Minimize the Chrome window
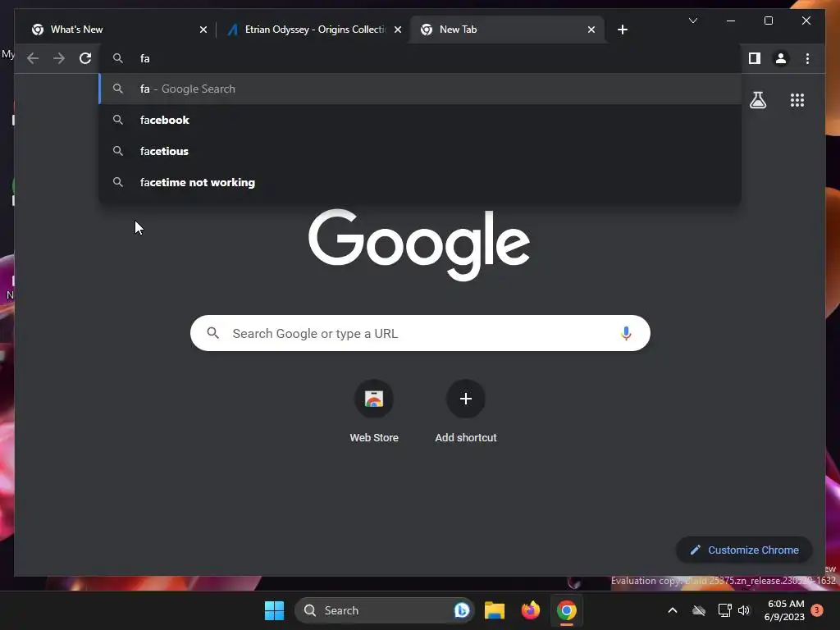 (x=731, y=21)
